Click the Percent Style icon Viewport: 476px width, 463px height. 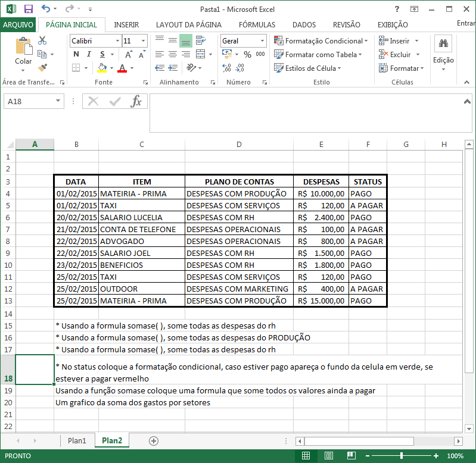click(x=247, y=55)
